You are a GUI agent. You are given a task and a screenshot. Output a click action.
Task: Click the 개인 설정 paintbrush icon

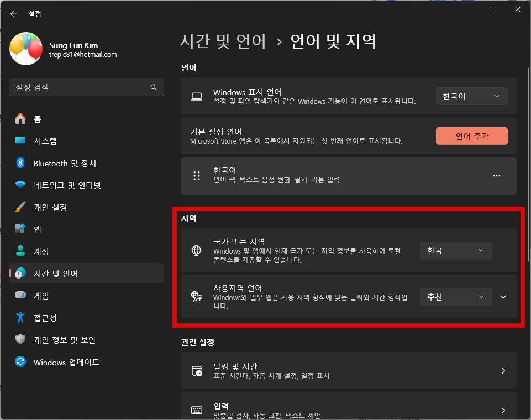20,207
